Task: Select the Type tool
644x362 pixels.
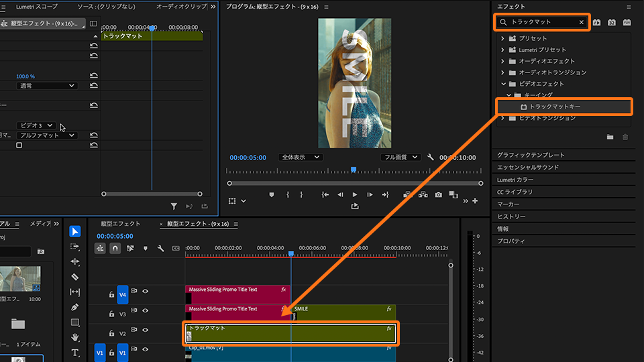Action: pyautogui.click(x=74, y=353)
